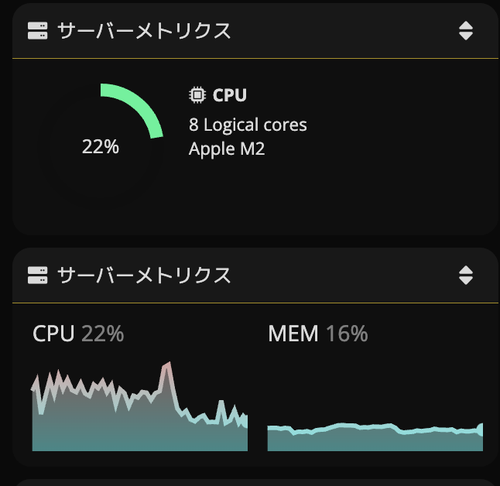Click the down arrow in the lower panel header

pos(466,281)
